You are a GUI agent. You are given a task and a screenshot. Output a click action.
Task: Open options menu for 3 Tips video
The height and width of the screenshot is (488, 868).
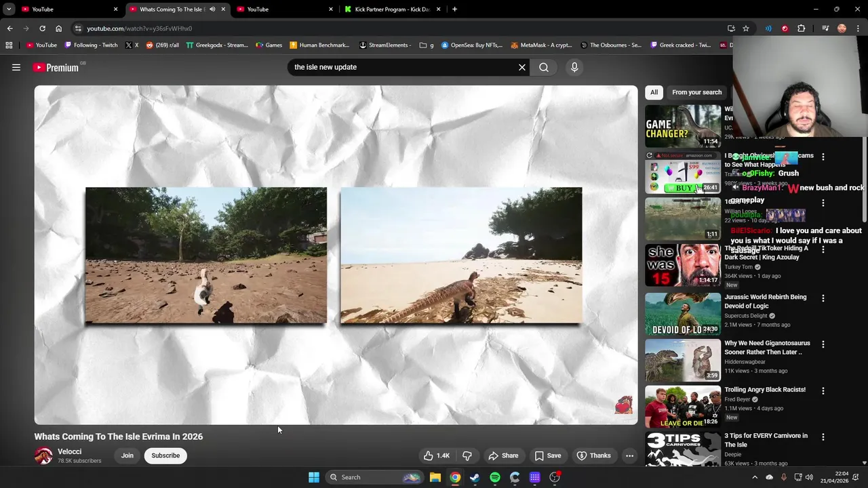(x=823, y=437)
